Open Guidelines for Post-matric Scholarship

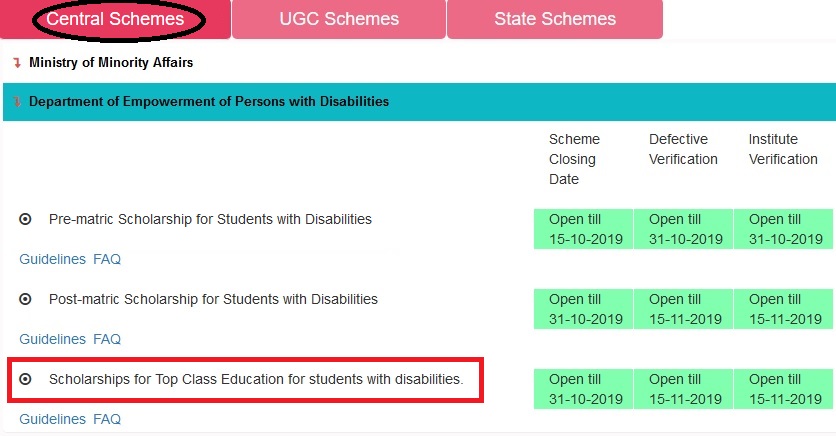tap(52, 339)
